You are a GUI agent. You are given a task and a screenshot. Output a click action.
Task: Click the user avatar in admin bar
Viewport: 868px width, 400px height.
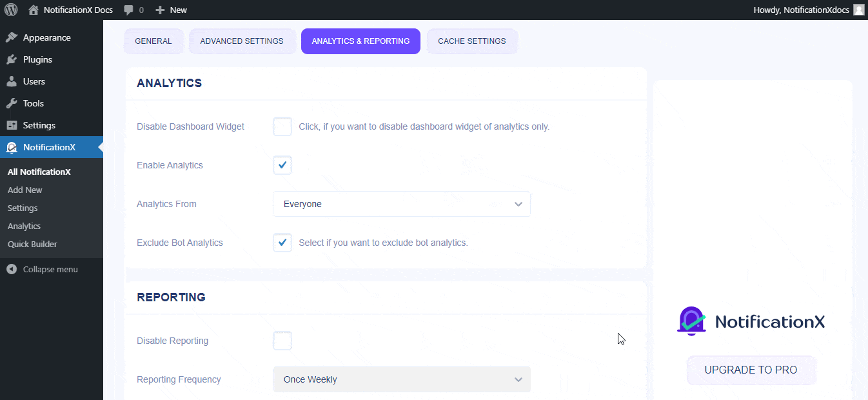pos(858,10)
